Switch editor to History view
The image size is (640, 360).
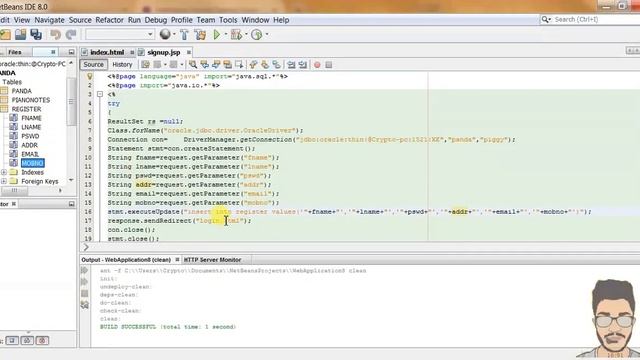[122, 64]
